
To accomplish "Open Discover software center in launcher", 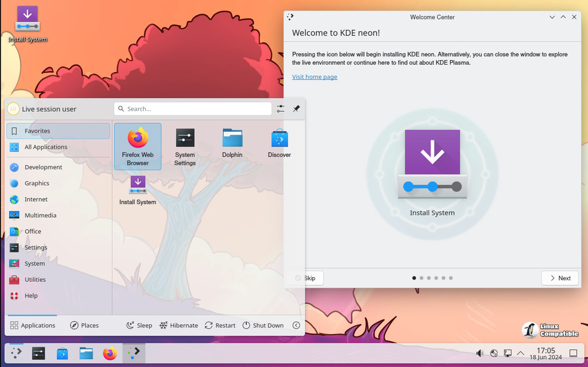I will pos(279,143).
